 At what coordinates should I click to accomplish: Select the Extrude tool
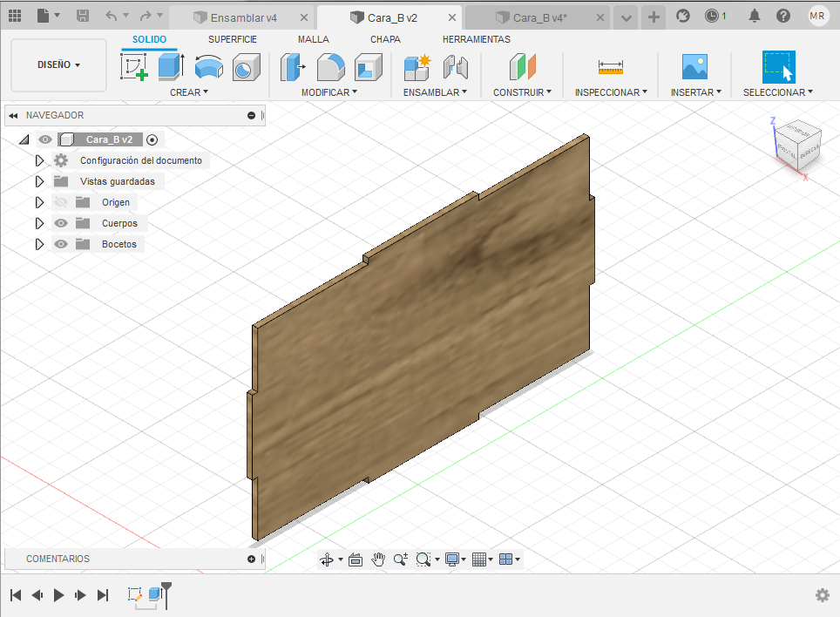(172, 67)
